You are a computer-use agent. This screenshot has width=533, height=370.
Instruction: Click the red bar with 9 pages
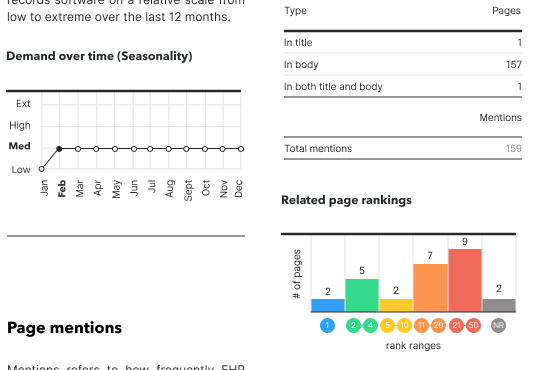point(465,280)
